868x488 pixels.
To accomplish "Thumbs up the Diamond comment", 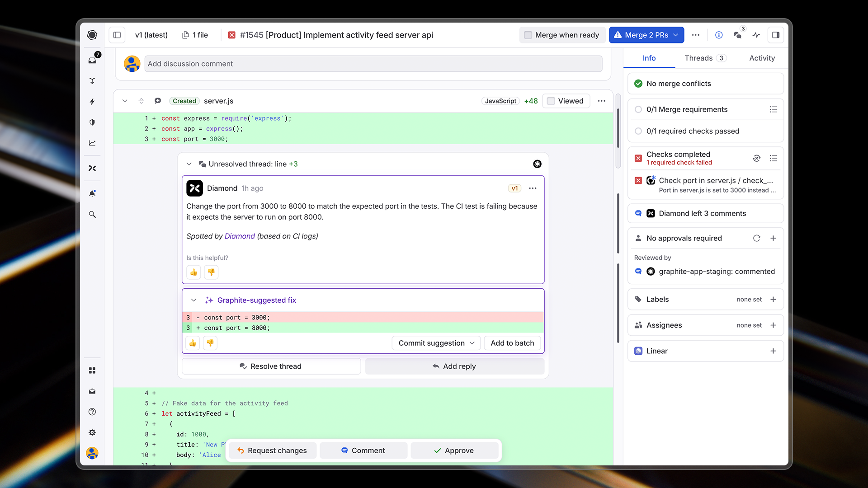I will tap(193, 272).
